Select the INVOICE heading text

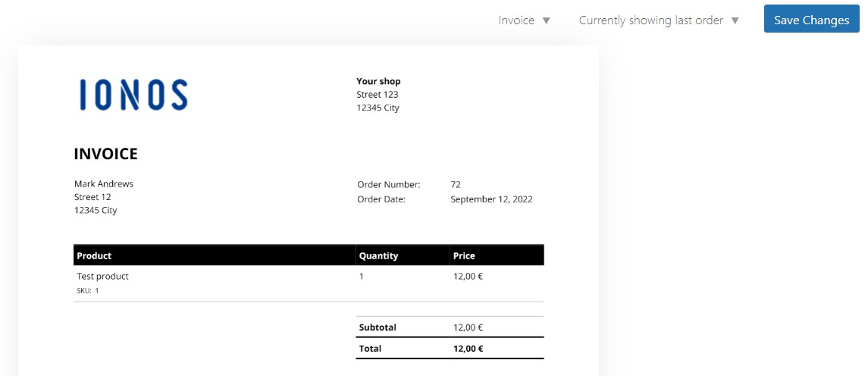pyautogui.click(x=106, y=154)
